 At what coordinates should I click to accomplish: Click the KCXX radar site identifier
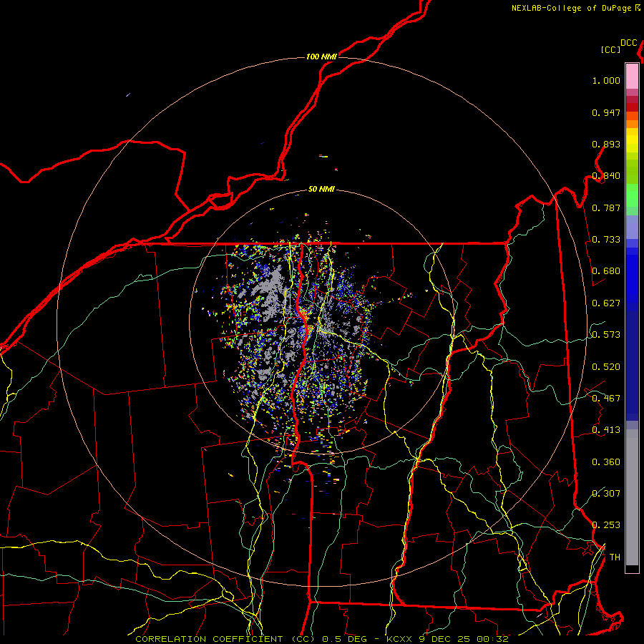[x=399, y=639]
